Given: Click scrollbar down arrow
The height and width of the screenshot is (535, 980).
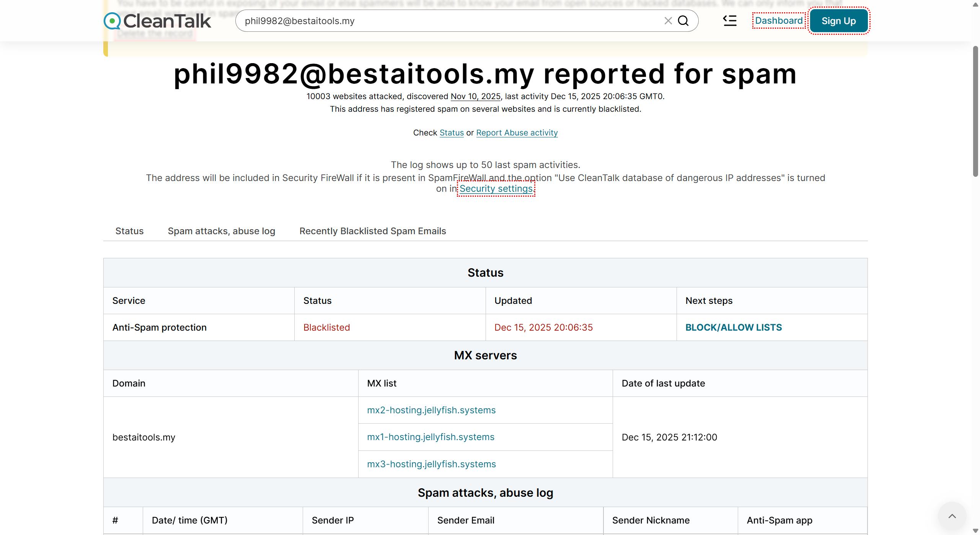Looking at the screenshot, I should pyautogui.click(x=975, y=530).
